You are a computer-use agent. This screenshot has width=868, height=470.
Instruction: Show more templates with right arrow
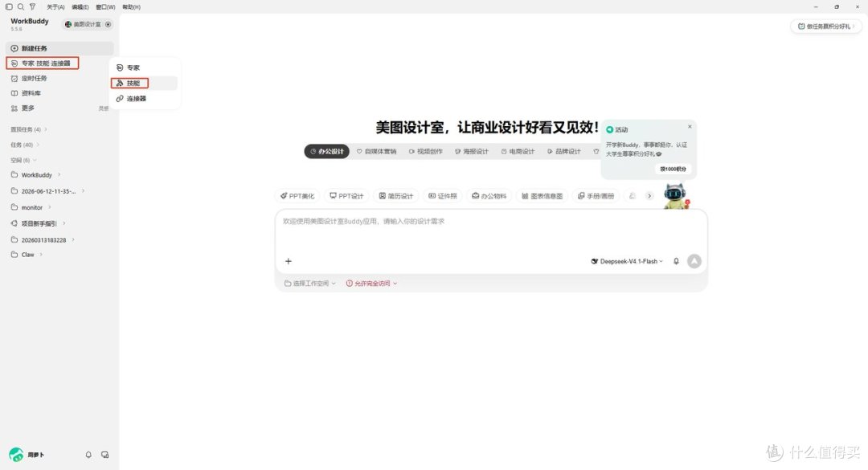point(649,196)
